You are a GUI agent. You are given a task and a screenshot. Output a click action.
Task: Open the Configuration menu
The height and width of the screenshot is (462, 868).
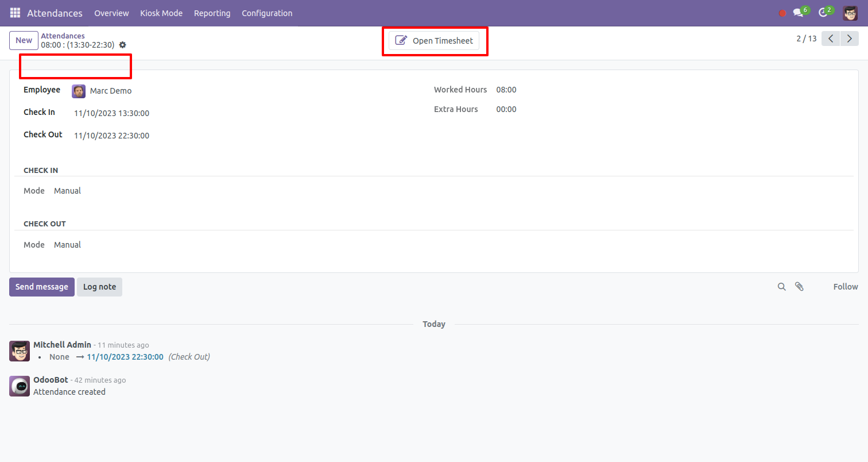pyautogui.click(x=267, y=13)
